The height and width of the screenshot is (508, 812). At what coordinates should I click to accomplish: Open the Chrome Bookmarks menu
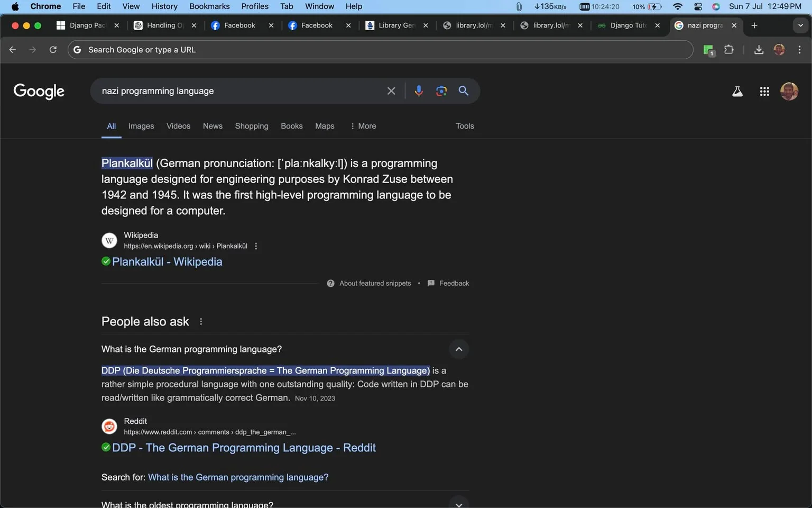[x=209, y=6]
